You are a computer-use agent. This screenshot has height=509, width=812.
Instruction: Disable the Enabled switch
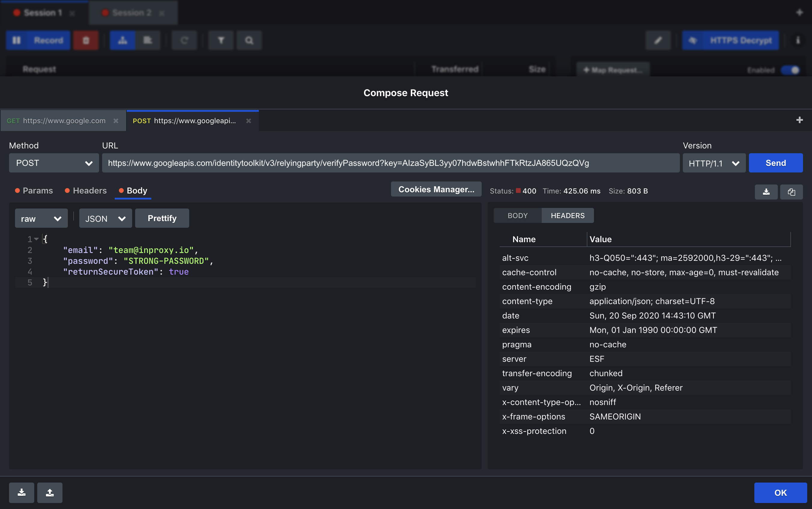[790, 70]
